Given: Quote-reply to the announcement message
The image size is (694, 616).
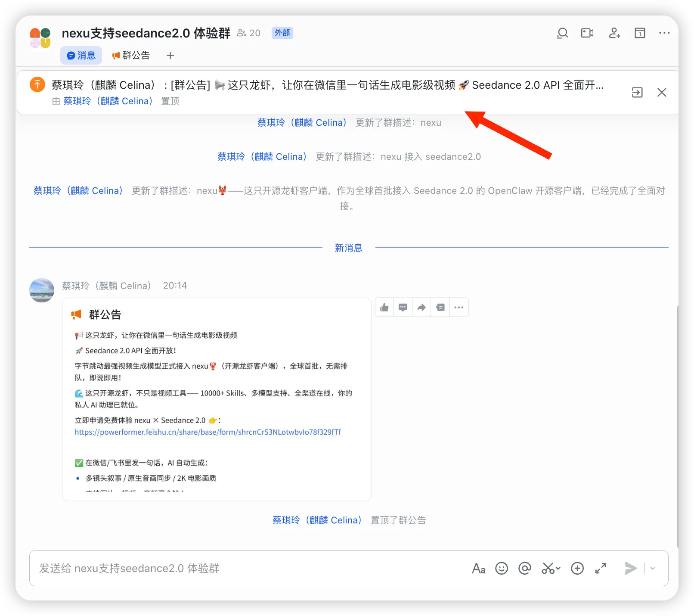Looking at the screenshot, I should (440, 307).
